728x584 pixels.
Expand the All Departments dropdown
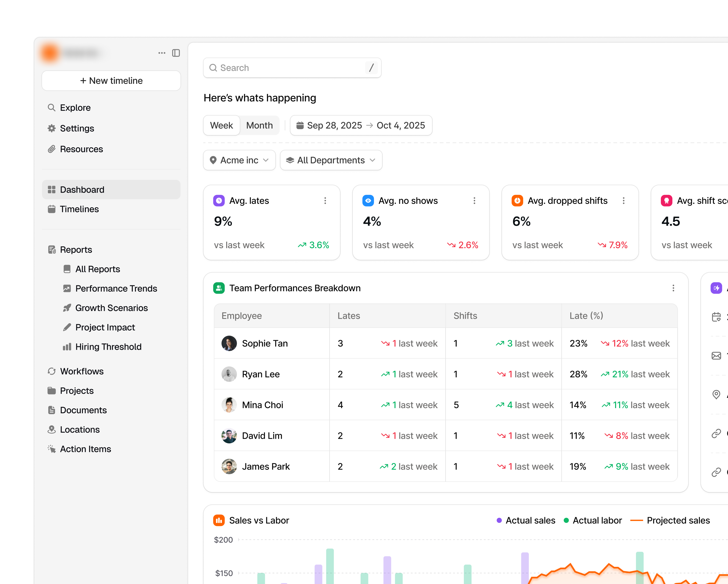(331, 160)
